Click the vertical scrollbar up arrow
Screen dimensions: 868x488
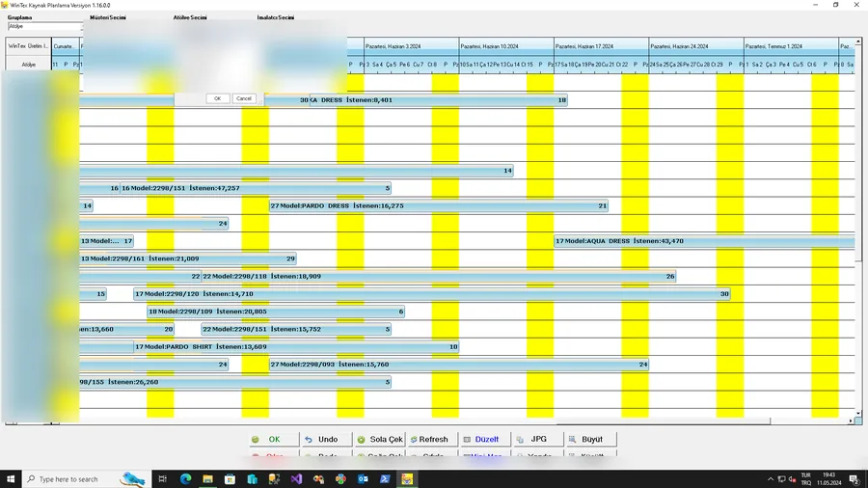click(858, 42)
